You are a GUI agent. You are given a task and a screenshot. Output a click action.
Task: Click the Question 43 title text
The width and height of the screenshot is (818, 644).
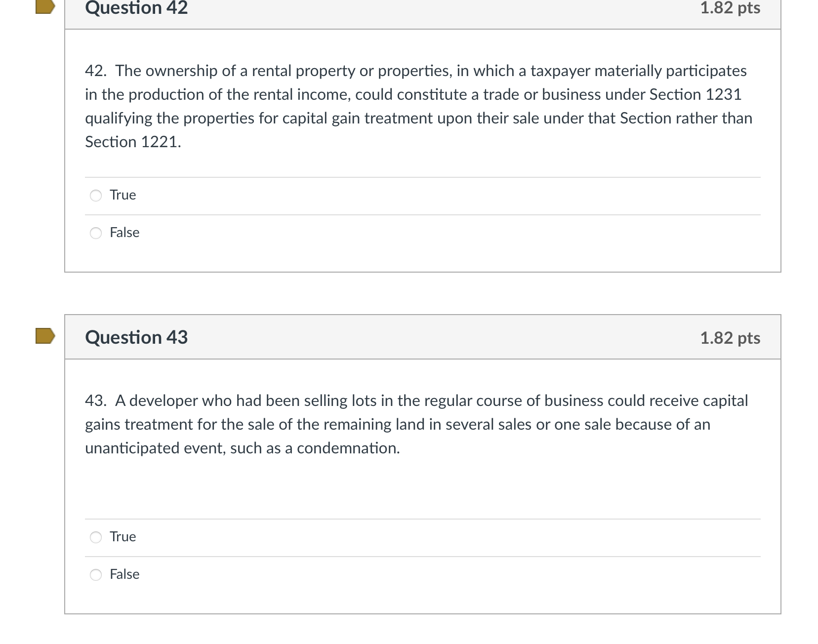point(136,337)
